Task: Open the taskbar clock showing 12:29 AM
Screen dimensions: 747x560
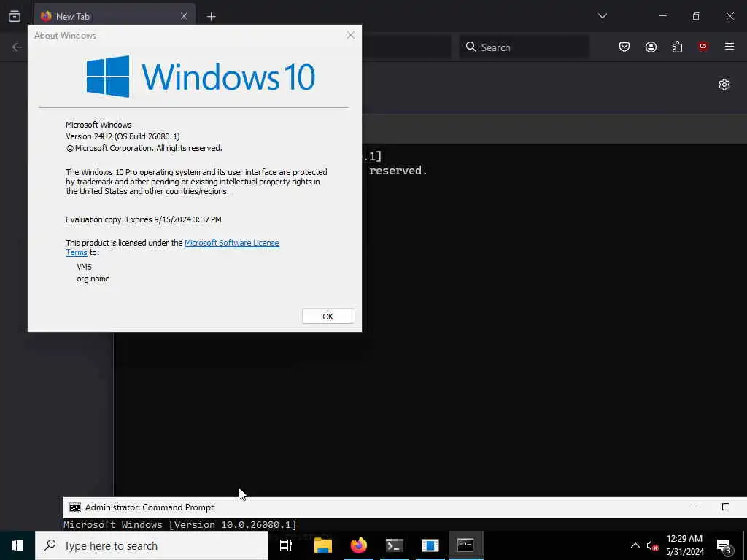Action: (684, 545)
